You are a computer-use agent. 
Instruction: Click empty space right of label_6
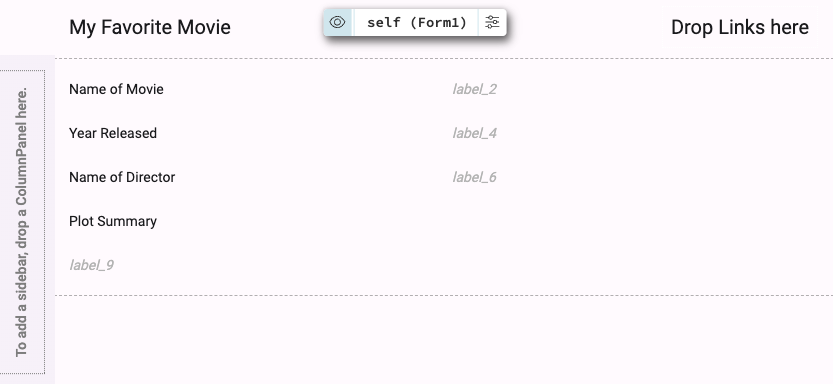[x=664, y=177]
